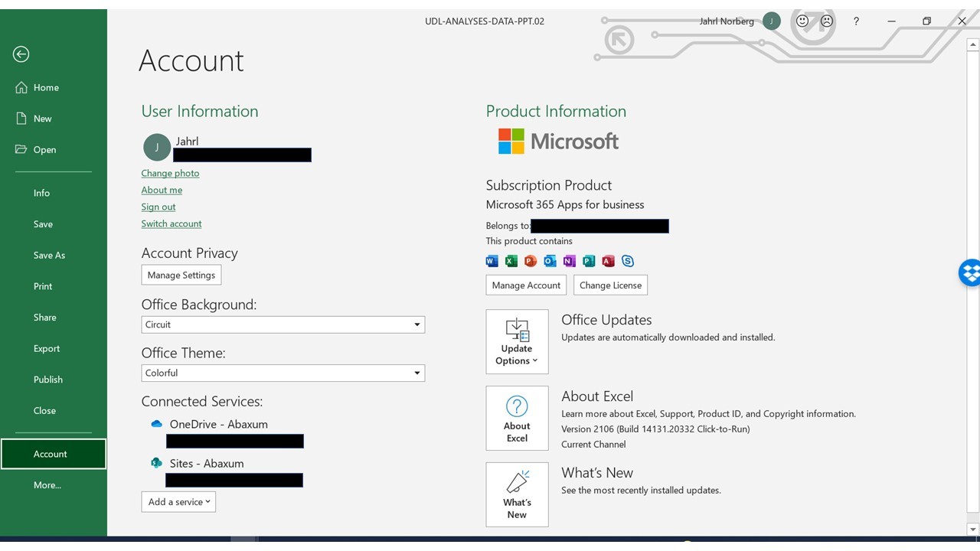
Task: Expand the Office Theme Colorful dropdown
Action: point(283,373)
